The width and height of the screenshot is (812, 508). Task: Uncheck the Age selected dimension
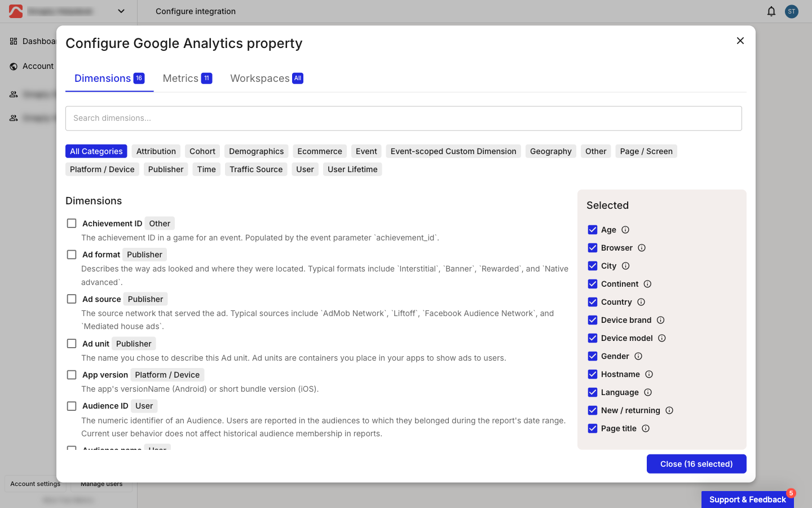(593, 230)
